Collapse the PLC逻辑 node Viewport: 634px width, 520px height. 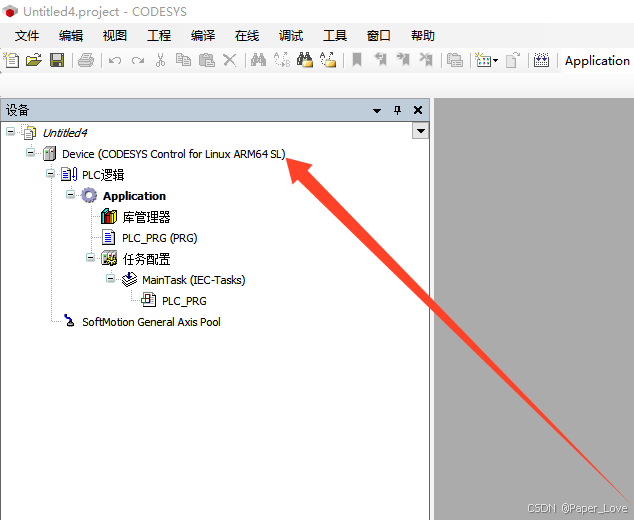click(50, 173)
